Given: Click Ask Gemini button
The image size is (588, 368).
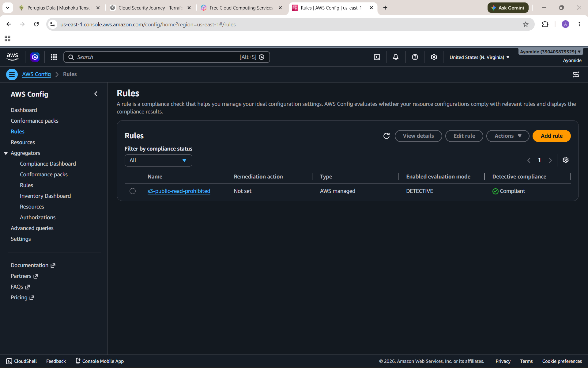Looking at the screenshot, I should (x=508, y=8).
